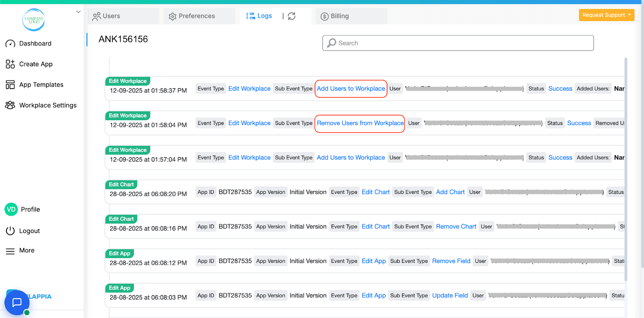Click Added Users label in 01:58:37 PM row
Image resolution: width=644 pixels, height=318 pixels.
pyautogui.click(x=593, y=89)
